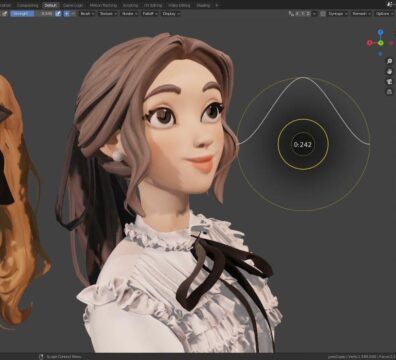Toggle strength pressure sensitivity button

pos(58,14)
